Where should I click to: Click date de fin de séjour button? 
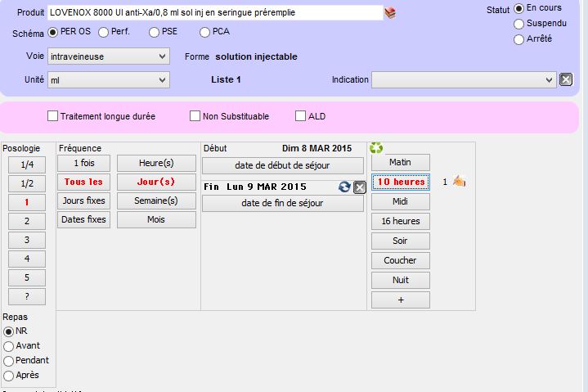point(283,203)
